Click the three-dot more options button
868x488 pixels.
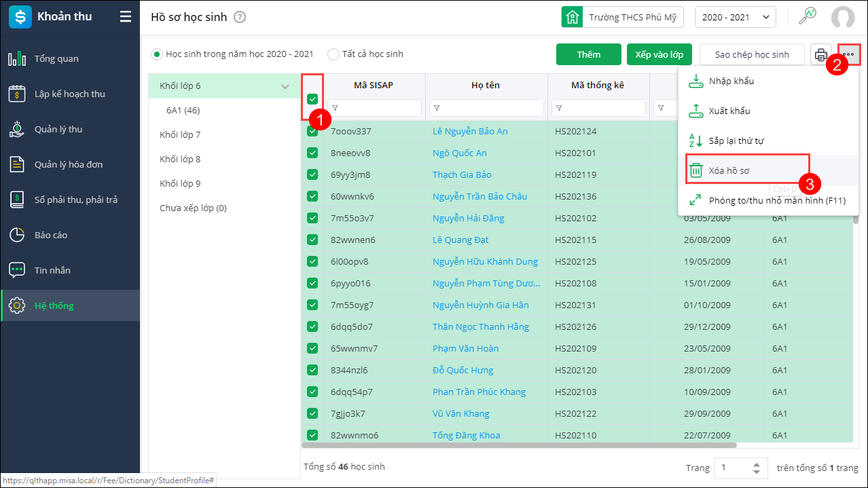tap(848, 54)
